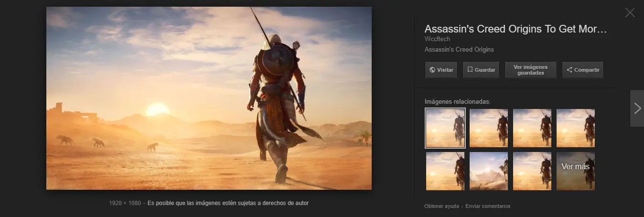Open third related image in bottom row
This screenshot has height=217, width=644.
(532, 171)
